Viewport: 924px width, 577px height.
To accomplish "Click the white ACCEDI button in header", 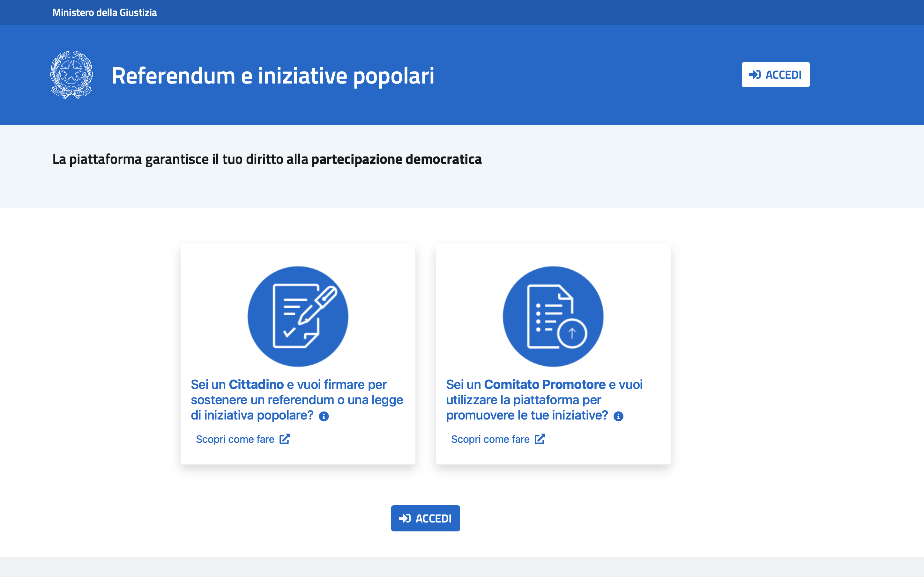I will coord(775,74).
